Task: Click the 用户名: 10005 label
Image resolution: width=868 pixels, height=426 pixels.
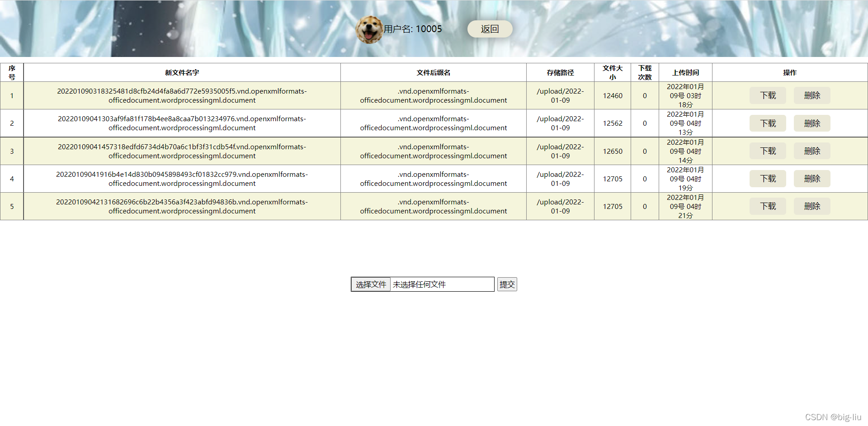Action: pyautogui.click(x=413, y=29)
